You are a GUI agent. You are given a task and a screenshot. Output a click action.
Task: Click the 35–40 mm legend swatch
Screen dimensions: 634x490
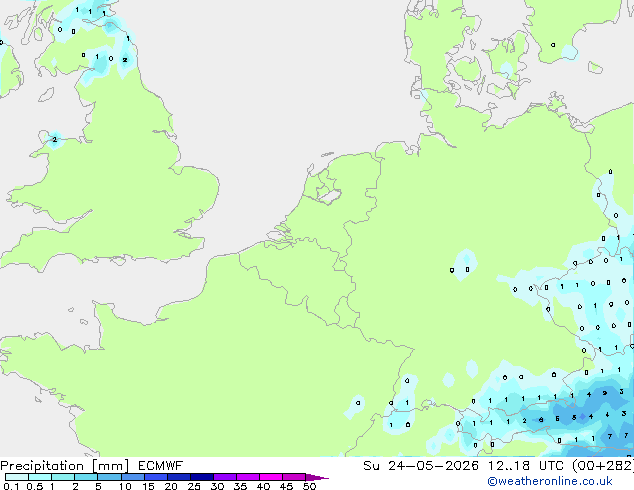pyautogui.click(x=247, y=477)
